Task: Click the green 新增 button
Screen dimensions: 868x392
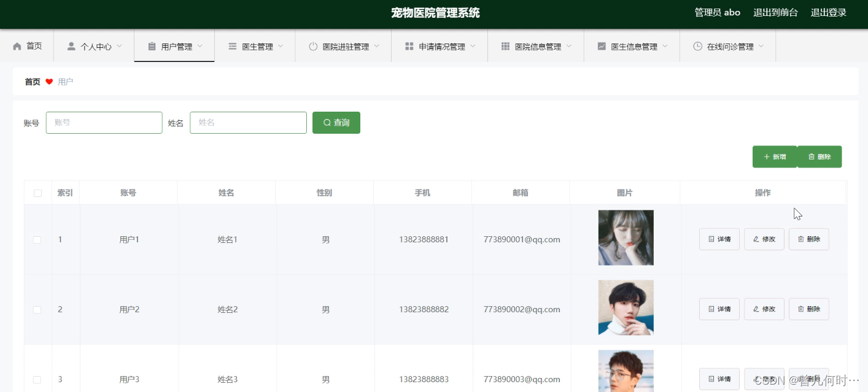Action: pos(775,156)
